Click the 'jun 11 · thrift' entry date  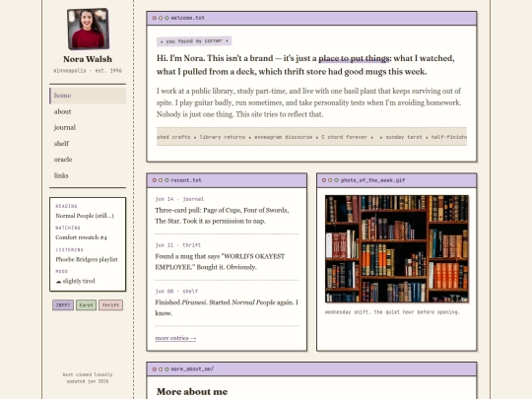pos(178,245)
